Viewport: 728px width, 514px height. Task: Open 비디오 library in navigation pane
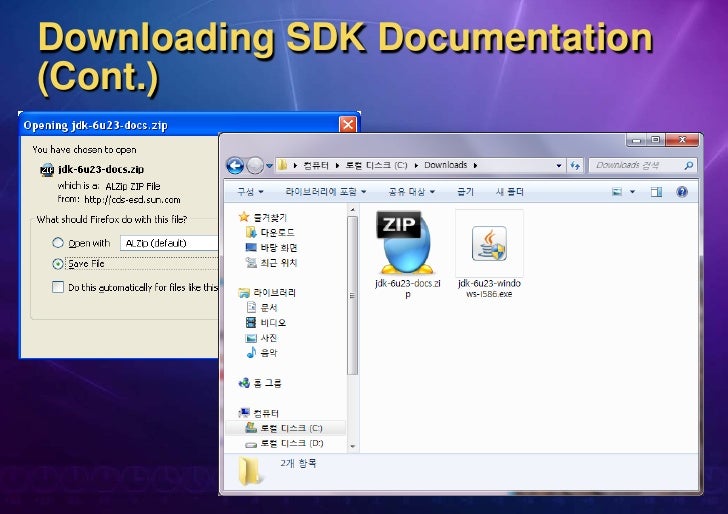(266, 322)
